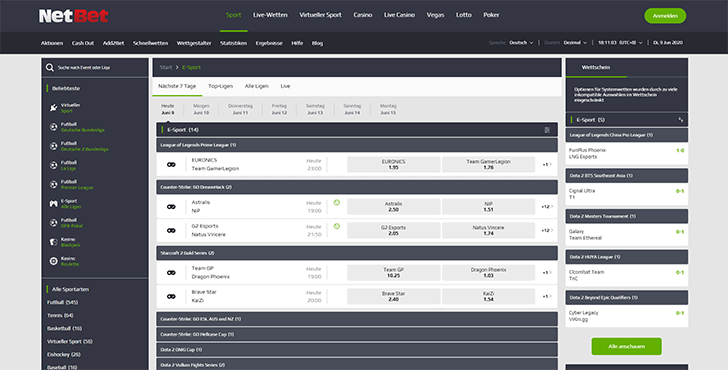Viewport: 728px width, 370px height.
Task: Open the Live-Wetten menu
Action: (x=270, y=15)
